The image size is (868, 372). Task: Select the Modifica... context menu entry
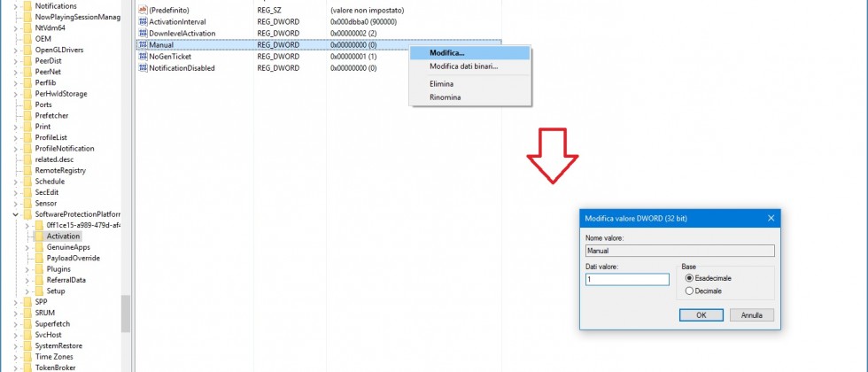click(469, 53)
